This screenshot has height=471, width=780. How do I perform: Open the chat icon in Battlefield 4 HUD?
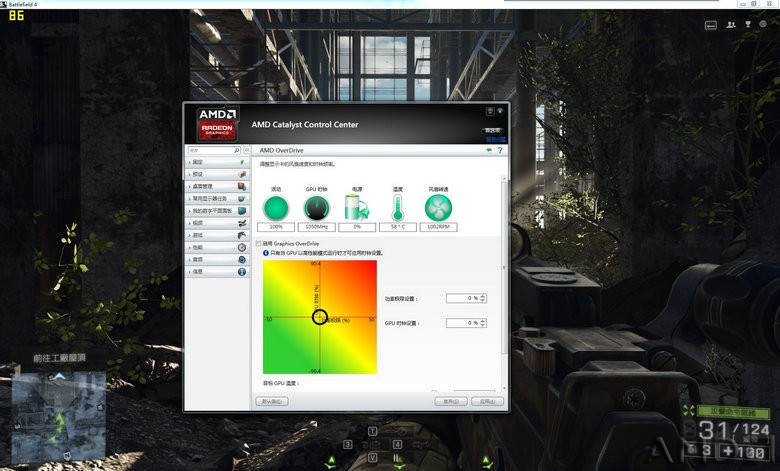tap(711, 25)
